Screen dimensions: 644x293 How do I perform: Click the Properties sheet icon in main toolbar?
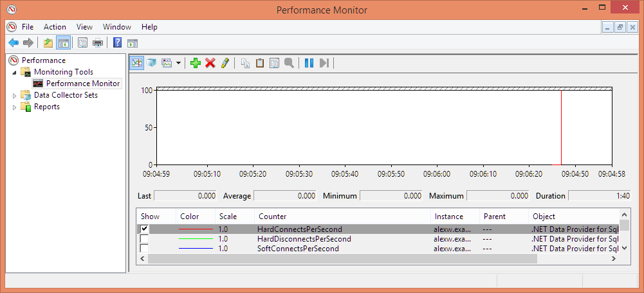tap(82, 42)
